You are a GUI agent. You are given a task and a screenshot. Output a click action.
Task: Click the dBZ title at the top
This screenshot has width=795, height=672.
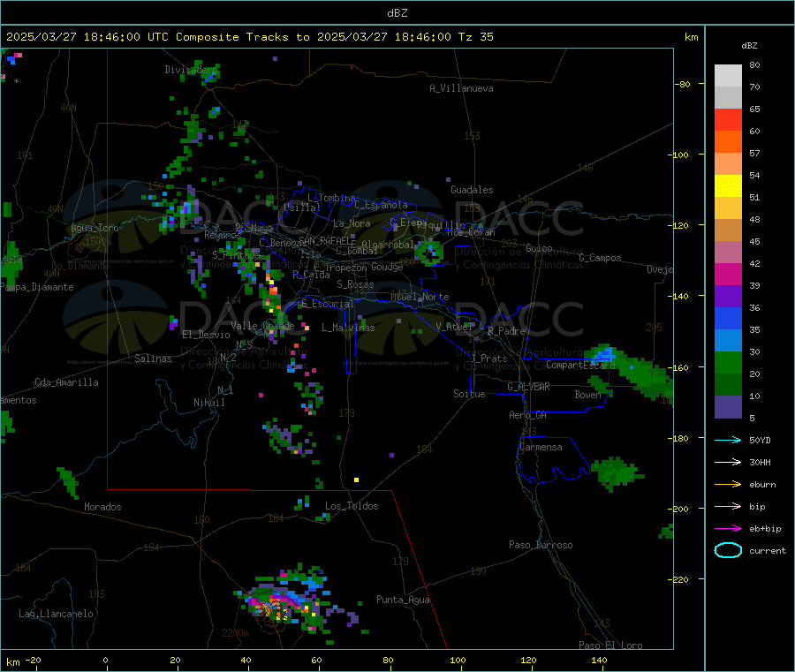point(397,13)
